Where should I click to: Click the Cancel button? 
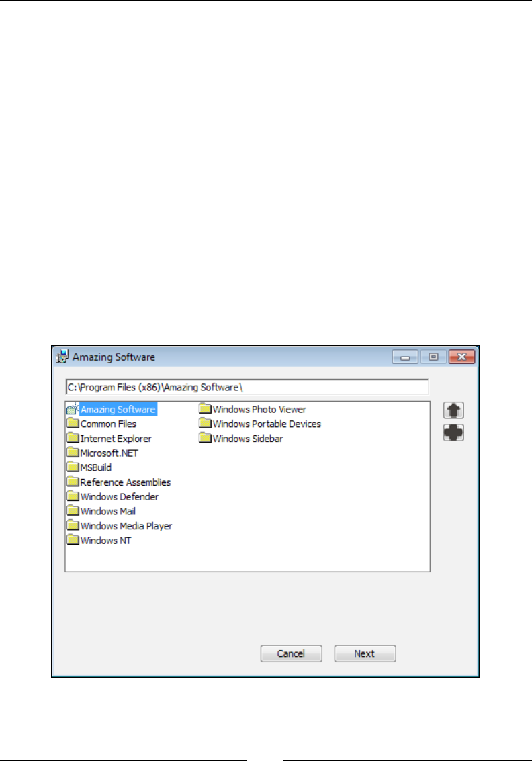292,653
